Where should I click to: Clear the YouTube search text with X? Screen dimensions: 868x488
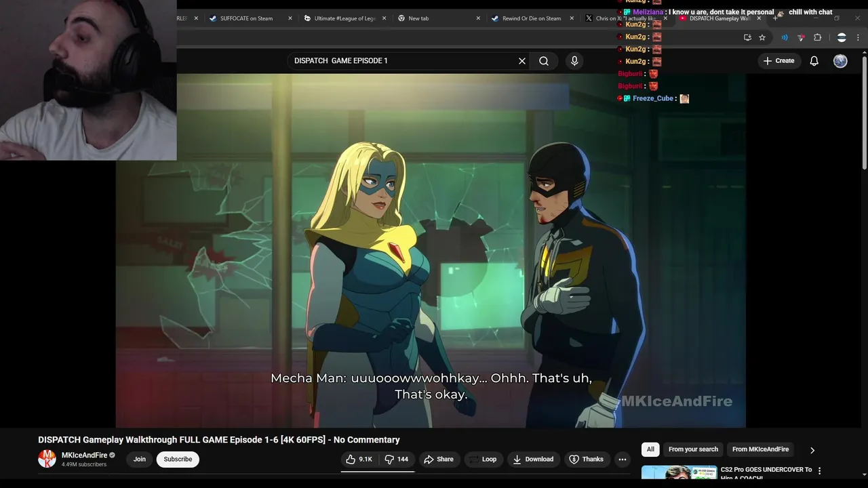tap(522, 61)
